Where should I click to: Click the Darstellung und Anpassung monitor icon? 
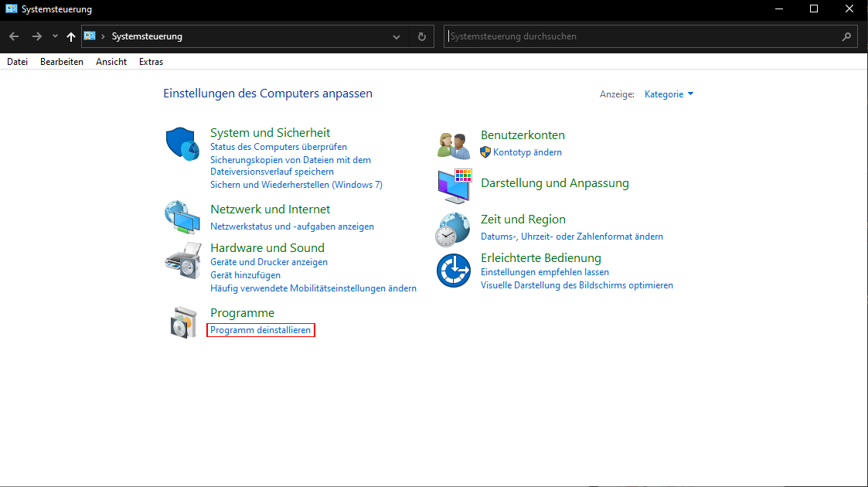pyautogui.click(x=454, y=186)
